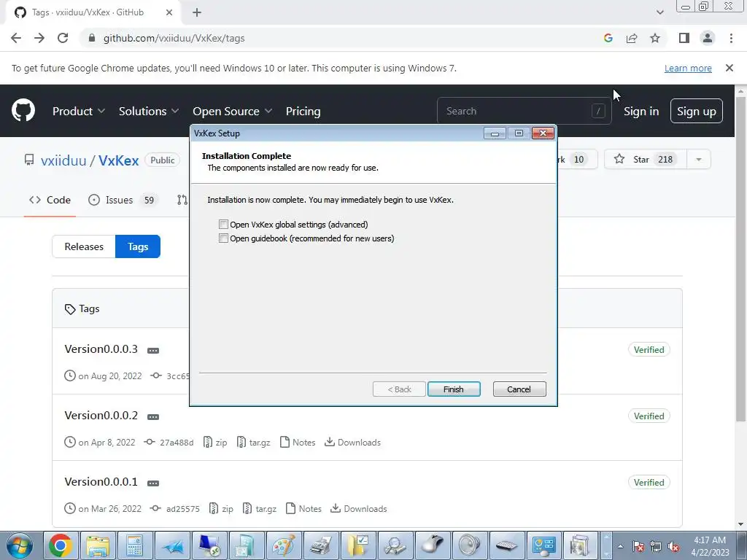Screen dimensions: 747x560
Task: Switch to Releases view
Action: [x=84, y=246]
